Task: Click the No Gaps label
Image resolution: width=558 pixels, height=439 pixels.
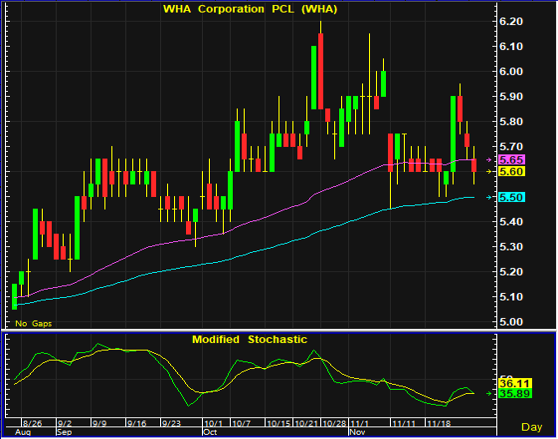Action: 33,323
